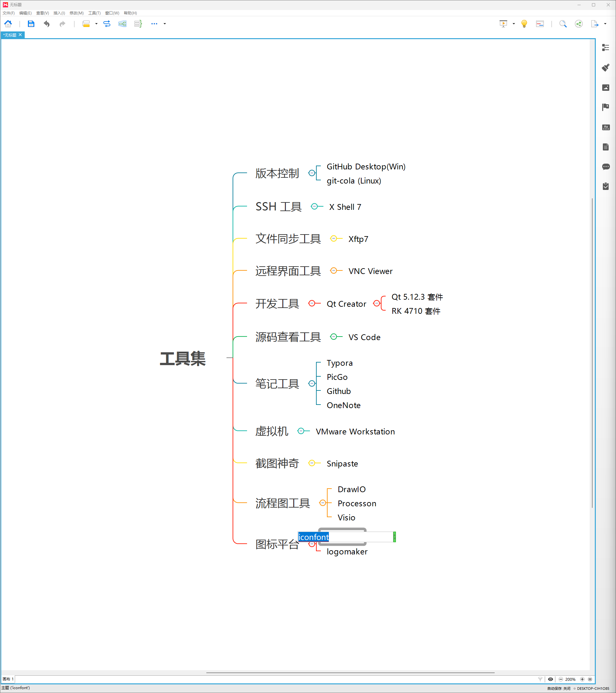This screenshot has width=616, height=693.
Task: Click the 自动保存: 关闭 status text
Action: pyautogui.click(x=559, y=688)
